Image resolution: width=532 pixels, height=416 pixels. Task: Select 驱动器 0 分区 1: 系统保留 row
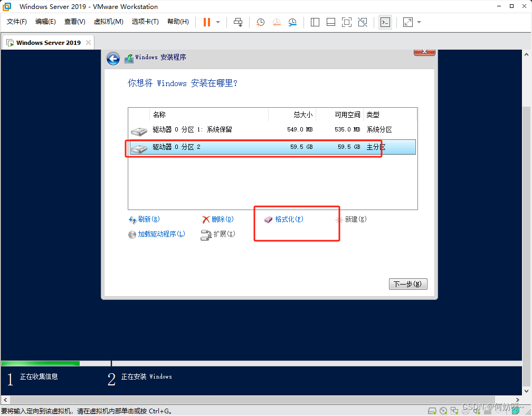272,130
